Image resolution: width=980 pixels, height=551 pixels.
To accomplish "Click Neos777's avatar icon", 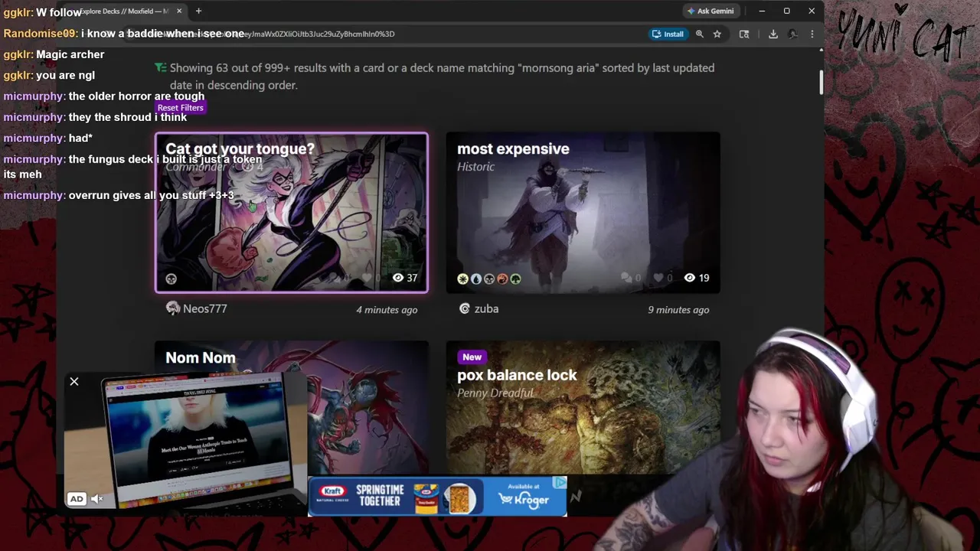I will (x=172, y=308).
